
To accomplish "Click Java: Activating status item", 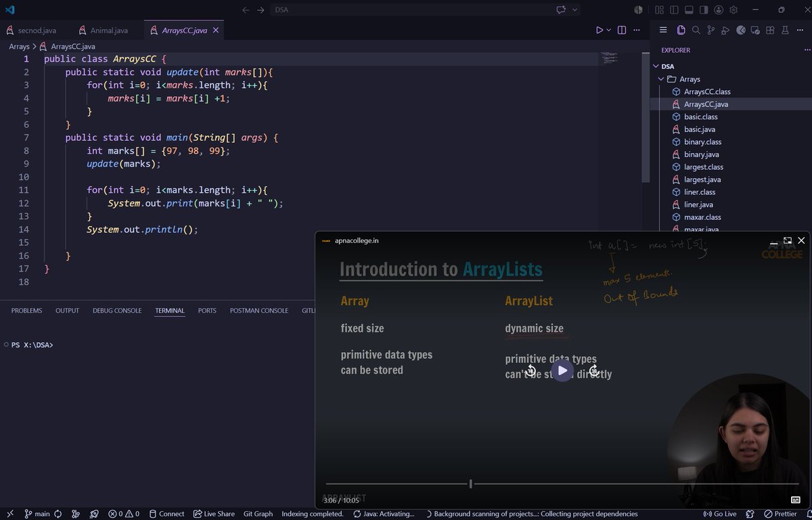I will 384,514.
